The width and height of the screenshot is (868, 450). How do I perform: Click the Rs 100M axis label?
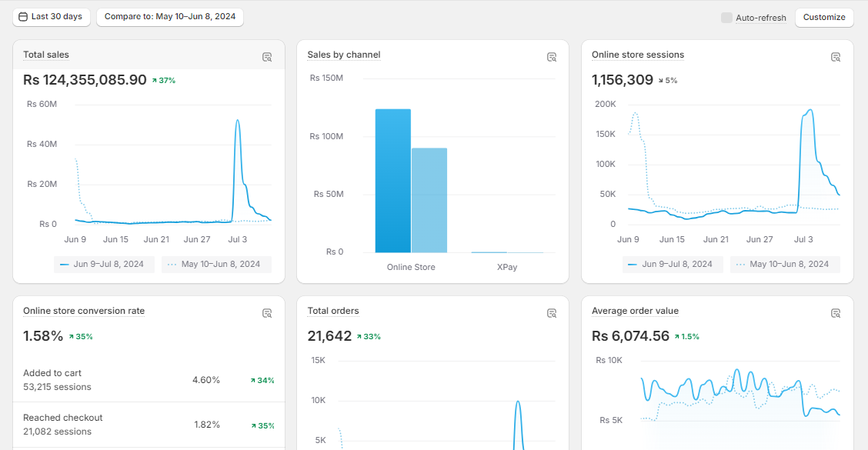[x=326, y=136]
